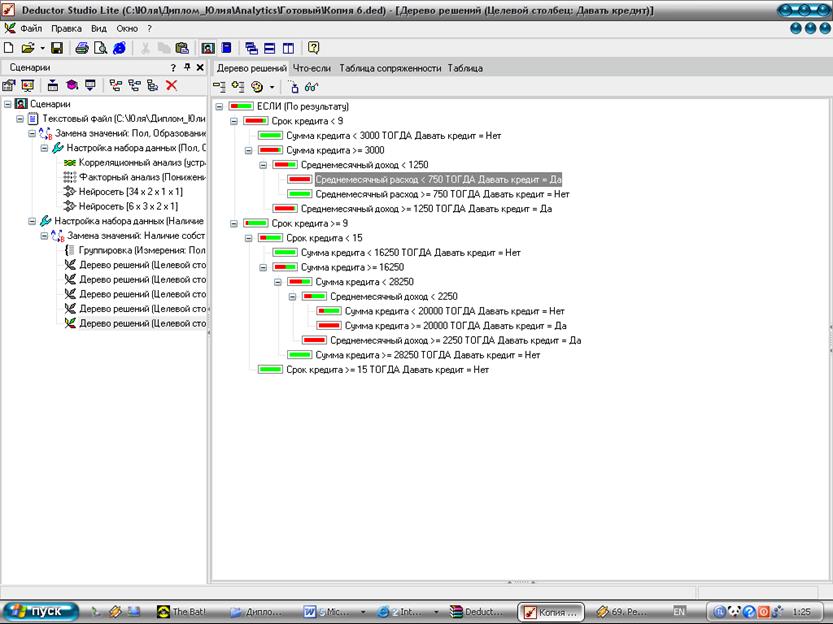Viewport: 833px width, 624px height.
Task: Click the Print icon in main toolbar
Action: coord(82,48)
